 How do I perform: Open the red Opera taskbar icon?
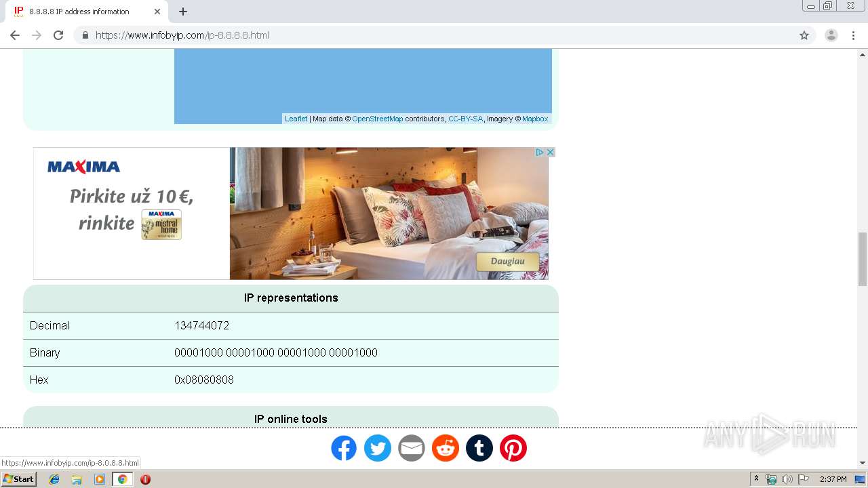point(145,479)
